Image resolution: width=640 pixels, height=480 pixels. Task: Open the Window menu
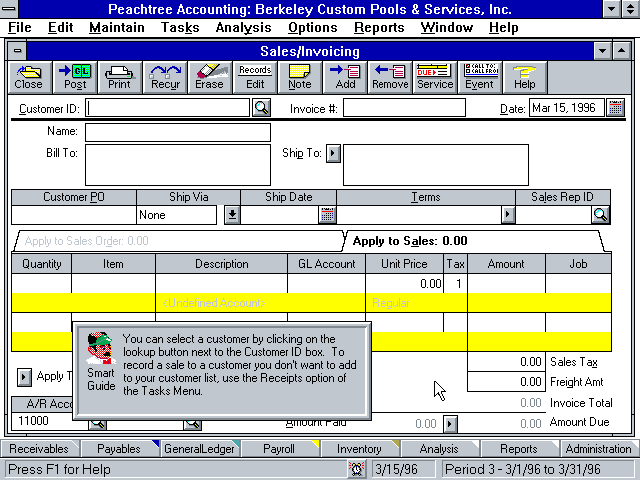point(447,27)
